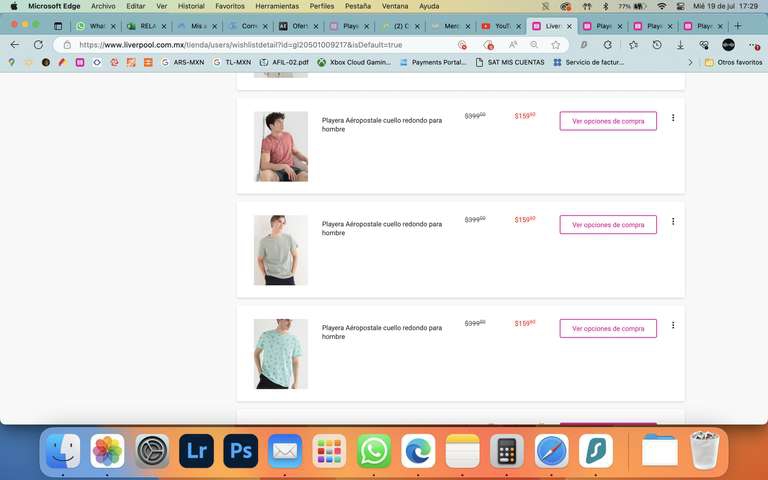Open the Trash in the Dock

(704, 450)
